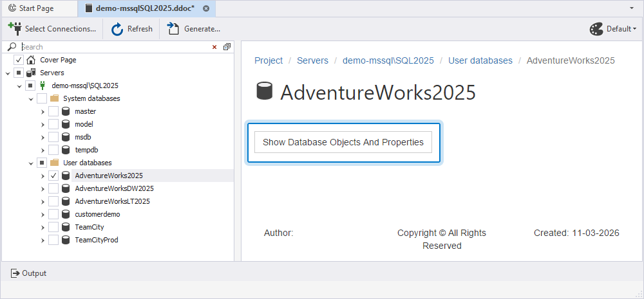
Task: Click Show Database Objects And Properties button
Action: pyautogui.click(x=343, y=142)
